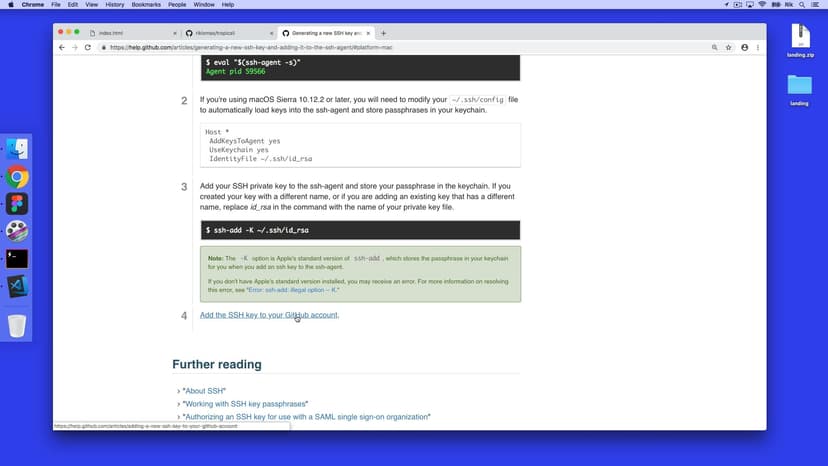
Task: Open the Working with SSH key passphrases link
Action: point(245,403)
